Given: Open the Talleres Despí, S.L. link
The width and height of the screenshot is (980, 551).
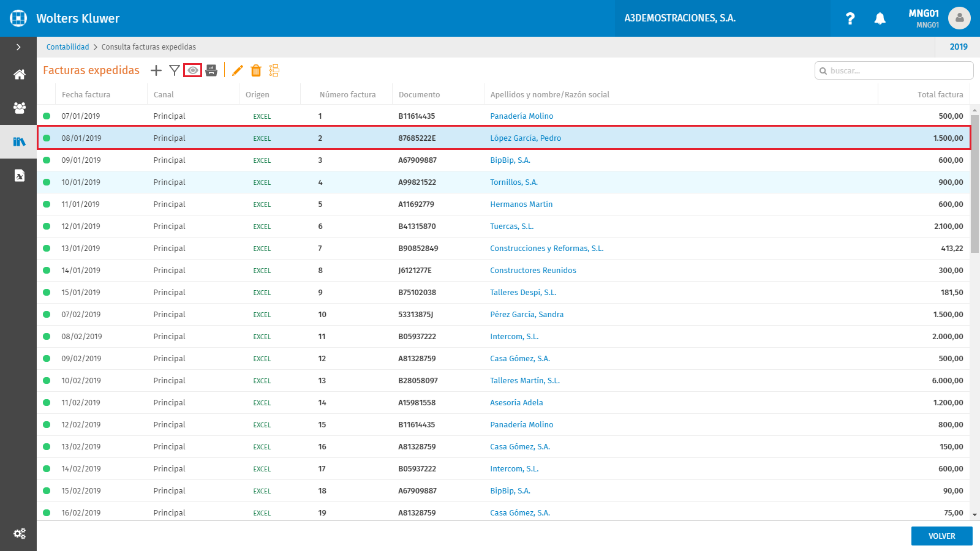Looking at the screenshot, I should [523, 292].
